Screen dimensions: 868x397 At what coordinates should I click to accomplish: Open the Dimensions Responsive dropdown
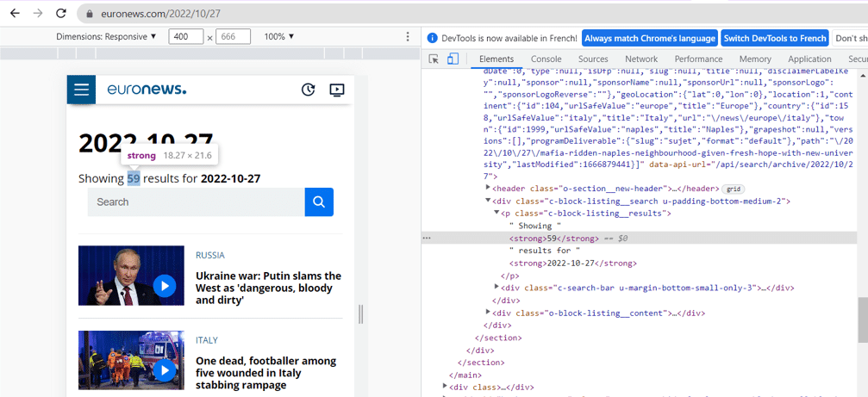pos(106,37)
